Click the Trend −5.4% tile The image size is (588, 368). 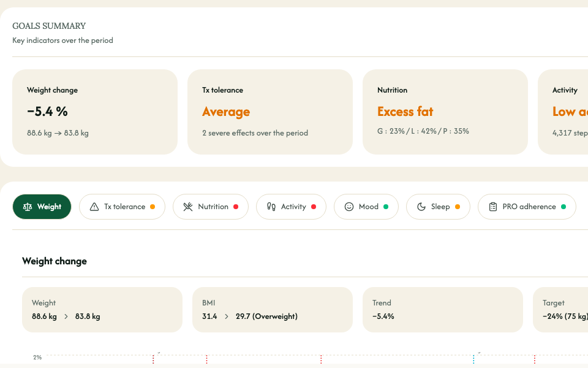pos(442,310)
